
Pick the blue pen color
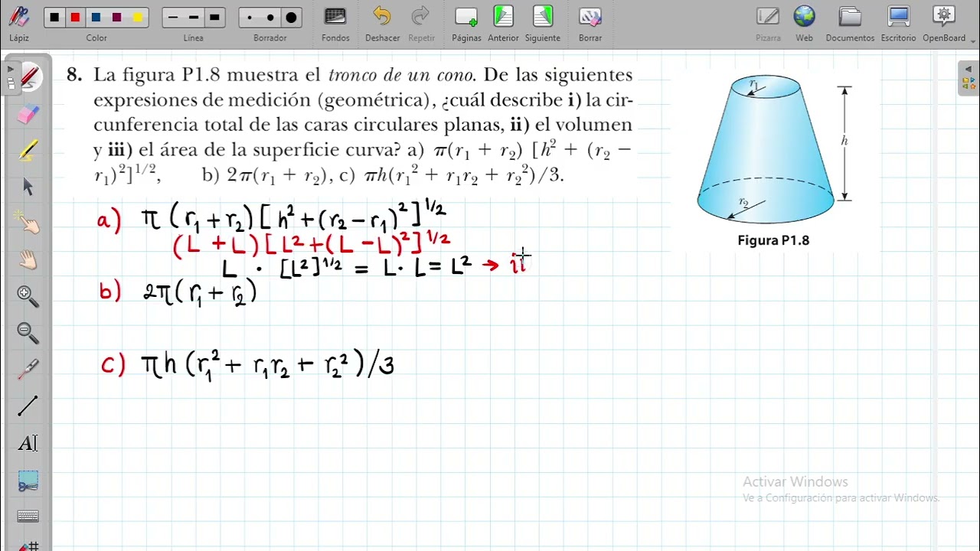click(96, 18)
